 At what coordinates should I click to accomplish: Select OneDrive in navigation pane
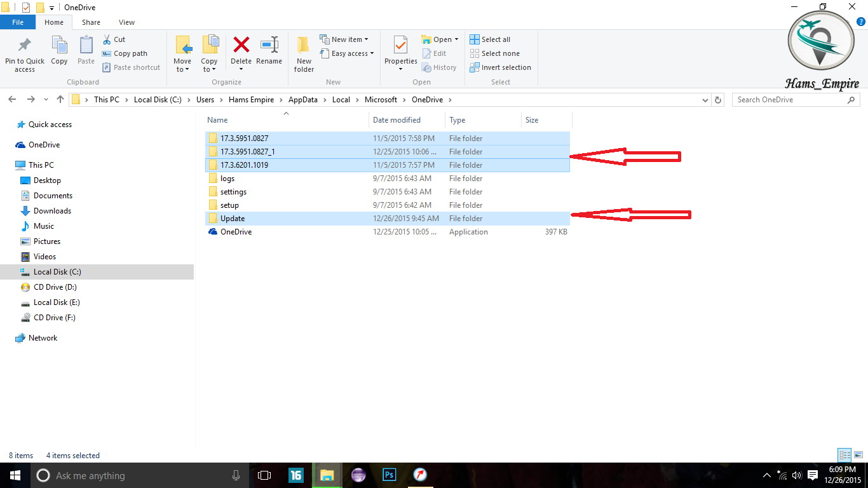tap(38, 145)
